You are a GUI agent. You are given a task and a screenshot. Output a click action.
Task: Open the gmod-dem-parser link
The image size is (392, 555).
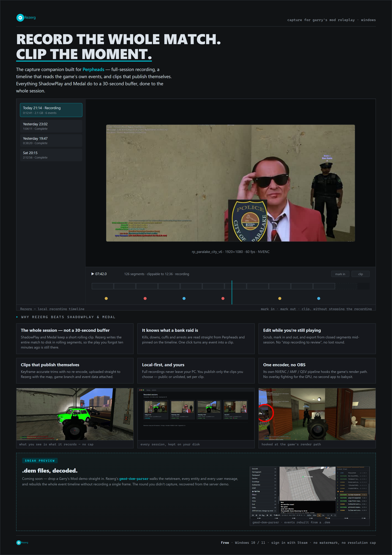point(134,479)
